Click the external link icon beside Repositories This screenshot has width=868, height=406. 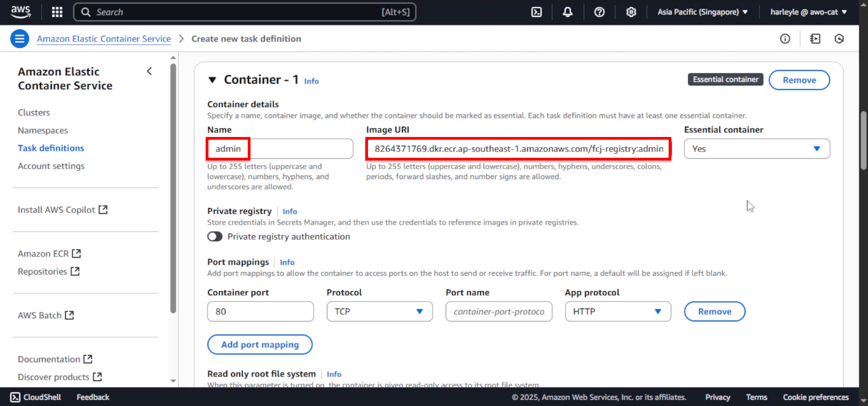[75, 271]
